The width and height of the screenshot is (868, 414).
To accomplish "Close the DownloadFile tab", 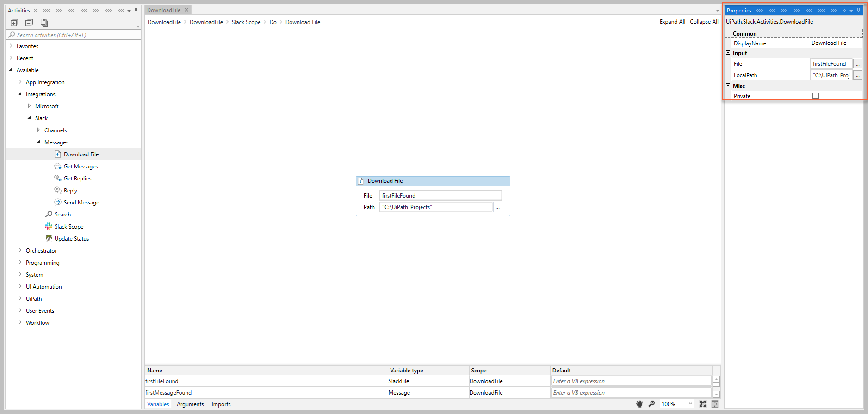I will tap(186, 10).
